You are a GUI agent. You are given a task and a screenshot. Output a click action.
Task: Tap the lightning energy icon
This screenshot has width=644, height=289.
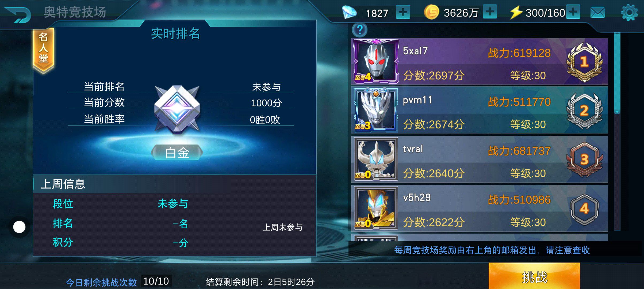pos(516,13)
